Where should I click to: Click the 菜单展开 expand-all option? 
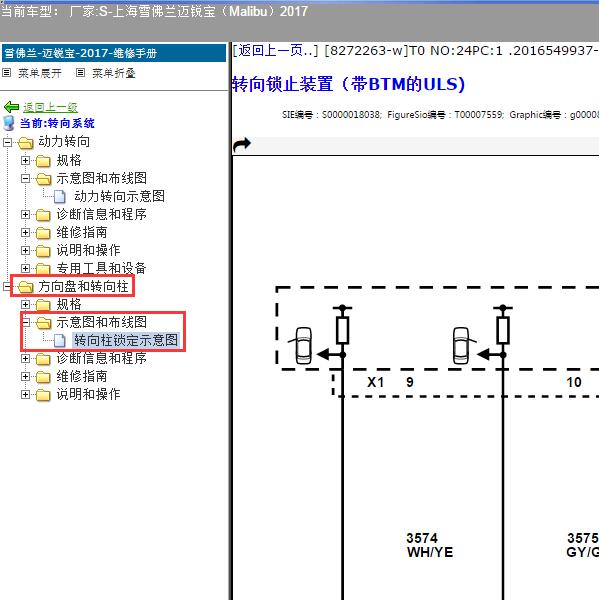click(40, 73)
